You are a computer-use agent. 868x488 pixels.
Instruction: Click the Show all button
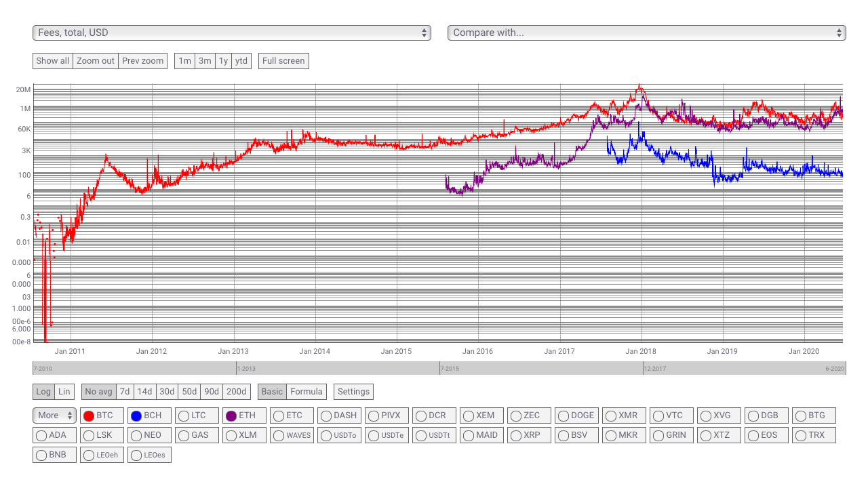coord(53,61)
